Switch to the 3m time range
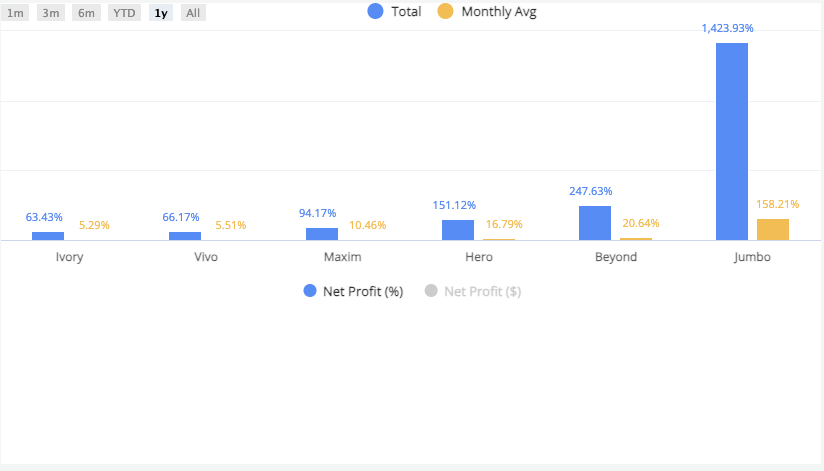Image resolution: width=824 pixels, height=471 pixels. (50, 13)
